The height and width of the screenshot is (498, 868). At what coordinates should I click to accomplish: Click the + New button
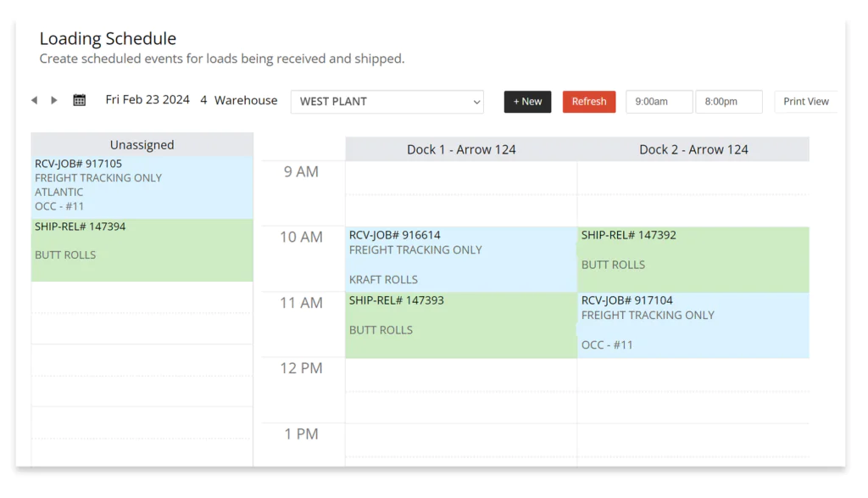[x=527, y=102]
